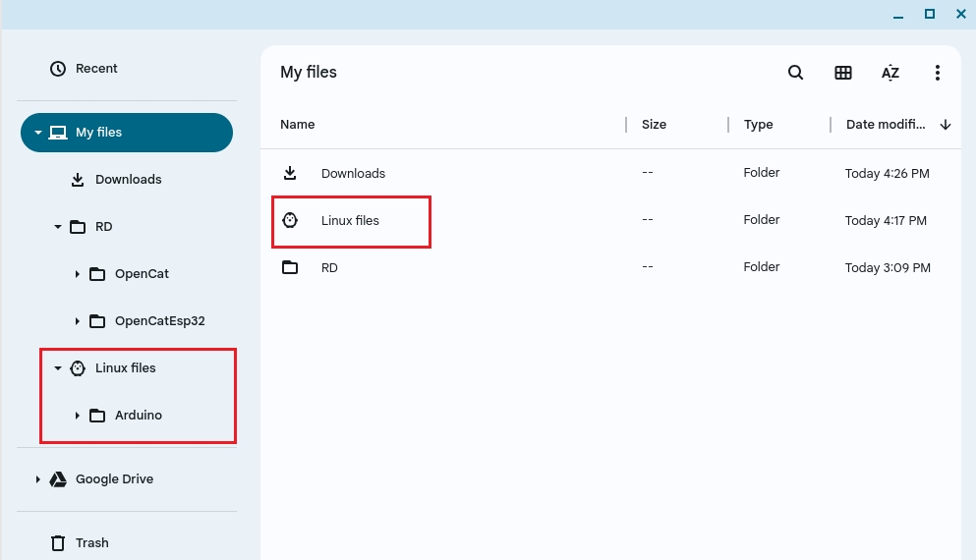
Task: Expand the OpenCatEsp32 folder arrow
Action: click(x=78, y=321)
